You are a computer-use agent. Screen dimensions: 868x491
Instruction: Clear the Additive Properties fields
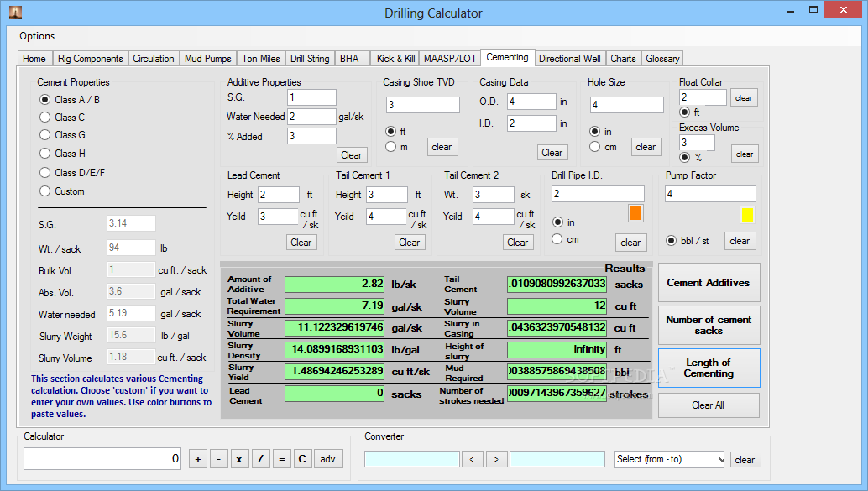pos(352,155)
